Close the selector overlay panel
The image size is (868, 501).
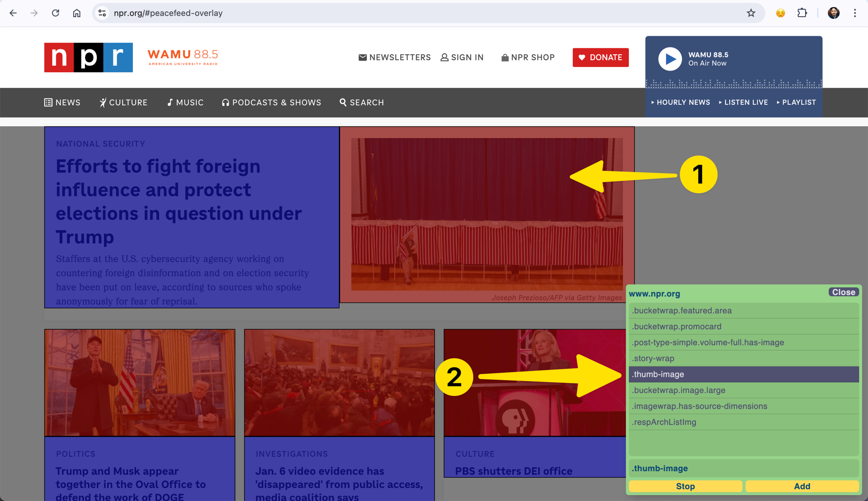843,292
